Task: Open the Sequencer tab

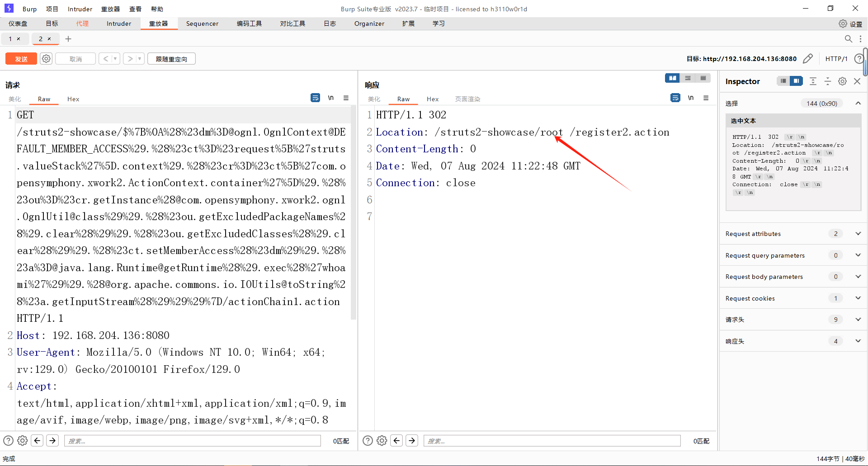Action: [202, 24]
